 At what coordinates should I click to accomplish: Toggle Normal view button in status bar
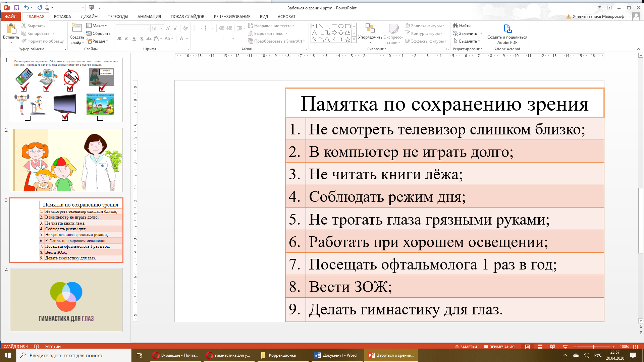527,347
